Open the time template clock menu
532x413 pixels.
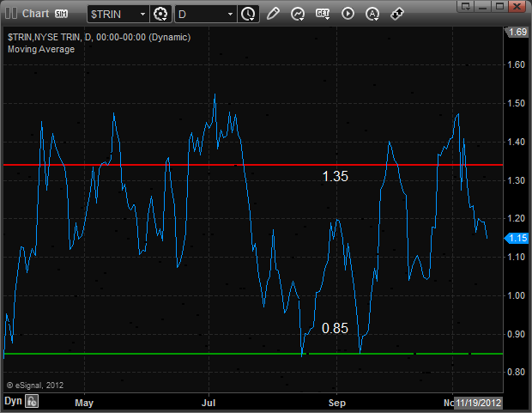point(248,15)
